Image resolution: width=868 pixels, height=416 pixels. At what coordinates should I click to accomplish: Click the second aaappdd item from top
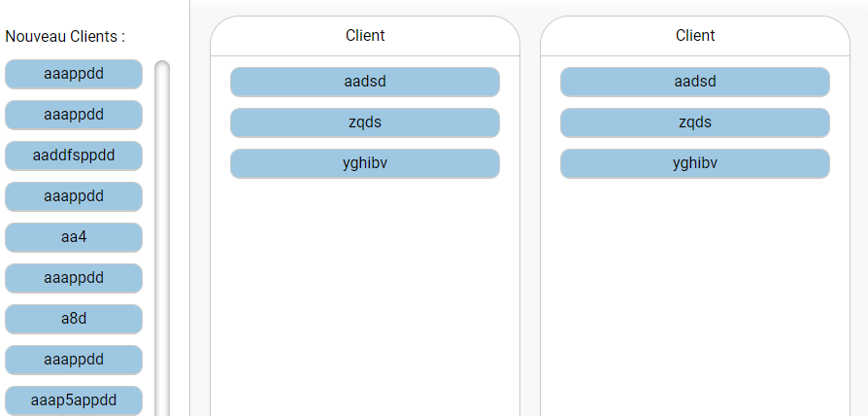74,115
